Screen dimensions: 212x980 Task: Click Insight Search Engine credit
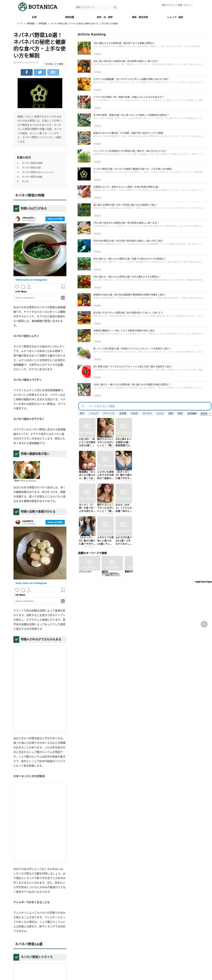pos(203,582)
